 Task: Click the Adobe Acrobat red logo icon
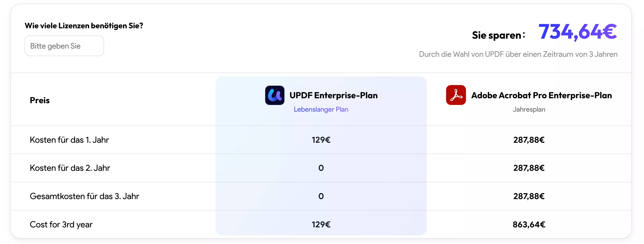click(x=456, y=95)
